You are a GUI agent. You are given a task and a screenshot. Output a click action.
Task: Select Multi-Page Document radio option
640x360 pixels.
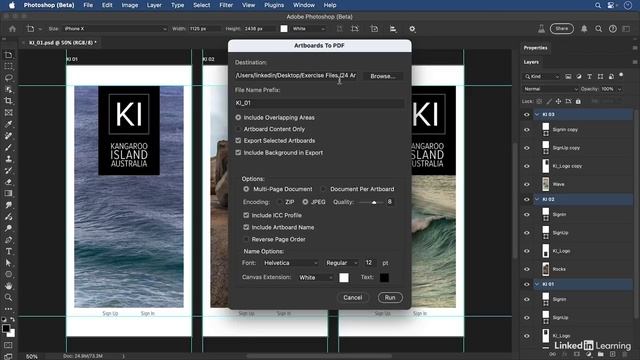tap(246, 189)
